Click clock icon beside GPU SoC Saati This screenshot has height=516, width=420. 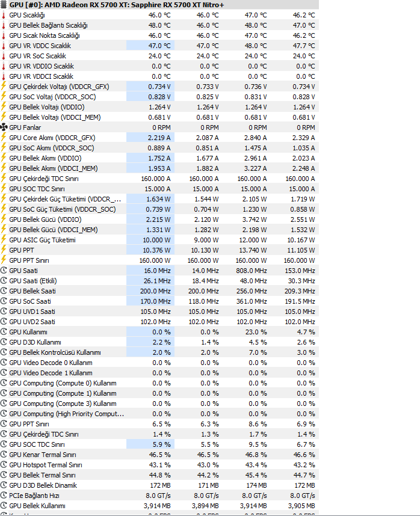coord(4,301)
